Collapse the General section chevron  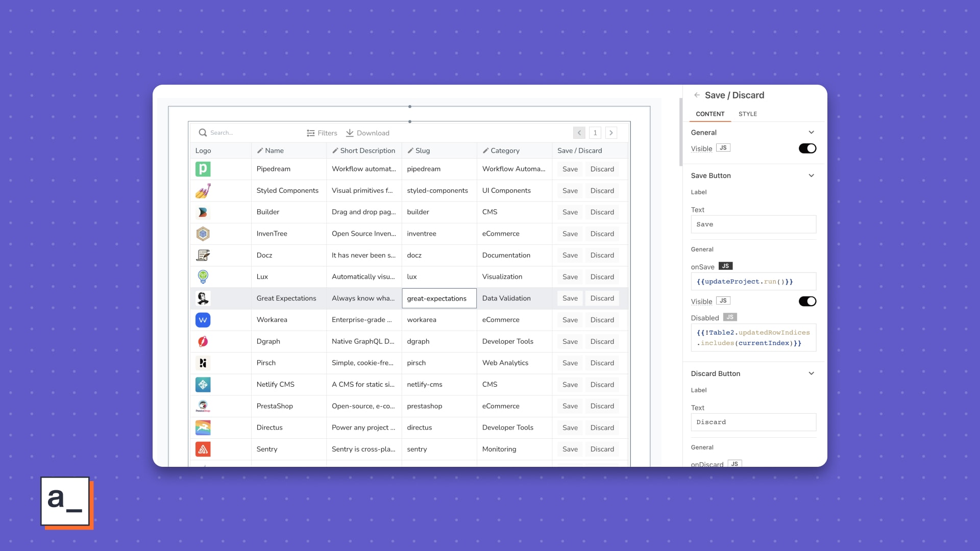(x=811, y=133)
